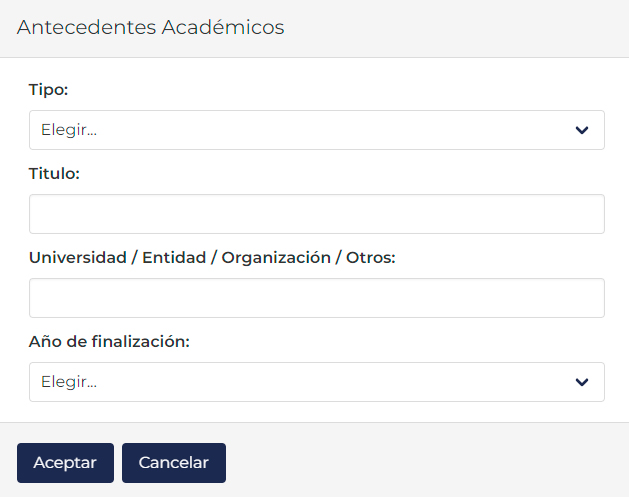Image resolution: width=629 pixels, height=497 pixels.
Task: Focus the Titulo text field
Action: tap(316, 214)
